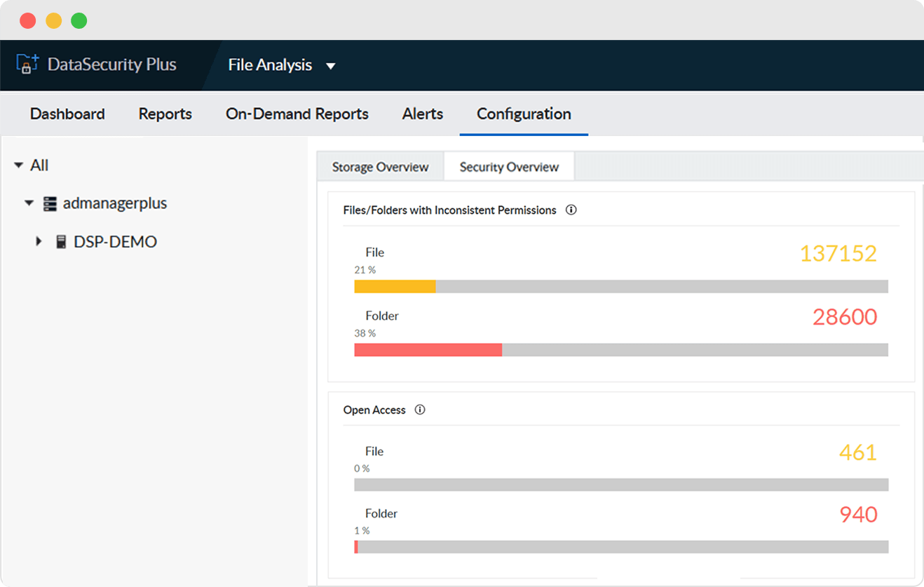Click the DSP-DEMO machine icon
The width and height of the screenshot is (924, 587).
click(61, 242)
